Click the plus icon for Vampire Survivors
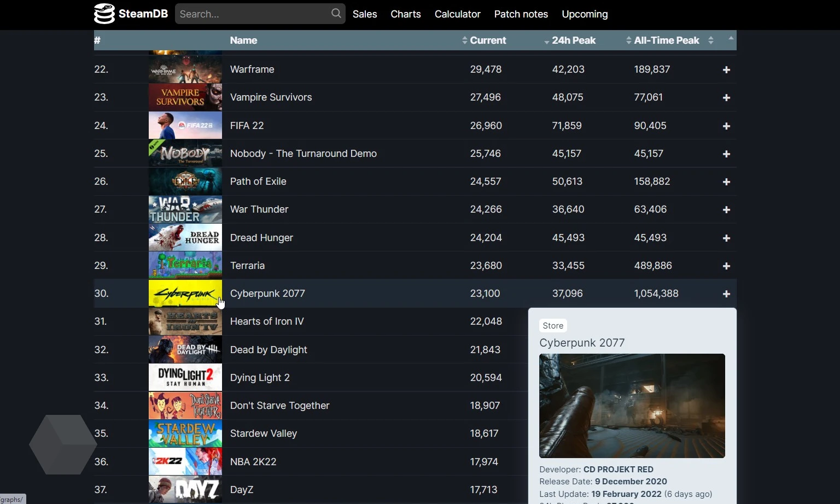Viewport: 840px width, 504px height. pyautogui.click(x=726, y=98)
